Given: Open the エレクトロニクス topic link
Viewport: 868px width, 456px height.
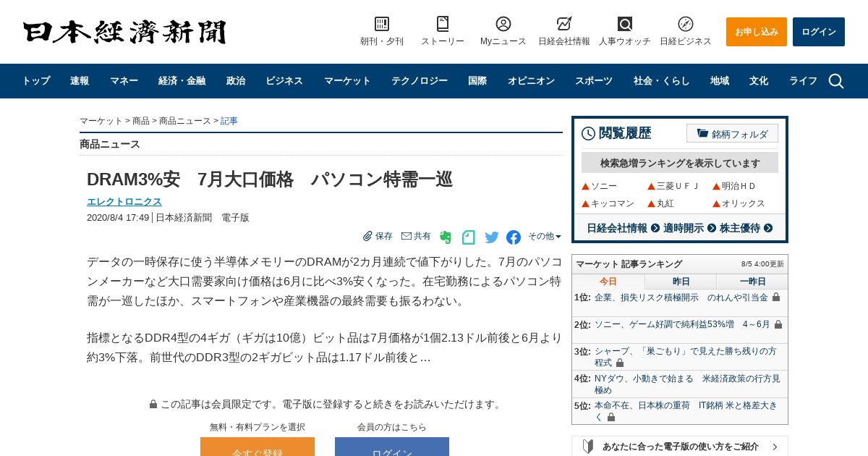Looking at the screenshot, I should [x=124, y=202].
